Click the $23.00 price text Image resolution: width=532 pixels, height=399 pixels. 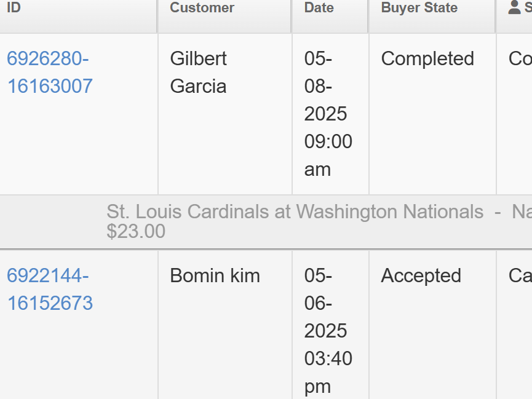click(136, 231)
